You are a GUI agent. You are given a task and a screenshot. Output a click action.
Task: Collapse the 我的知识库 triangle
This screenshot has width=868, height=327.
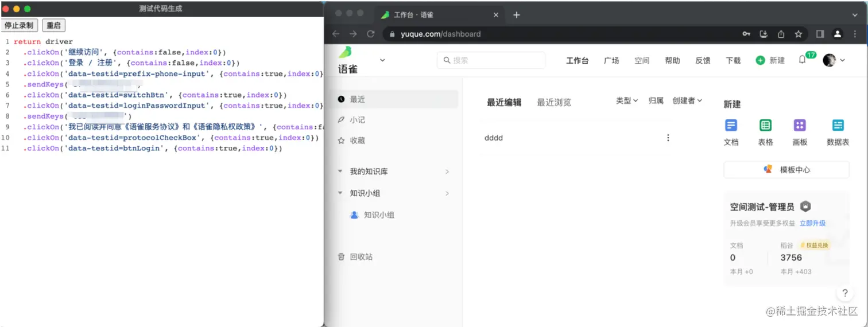341,172
